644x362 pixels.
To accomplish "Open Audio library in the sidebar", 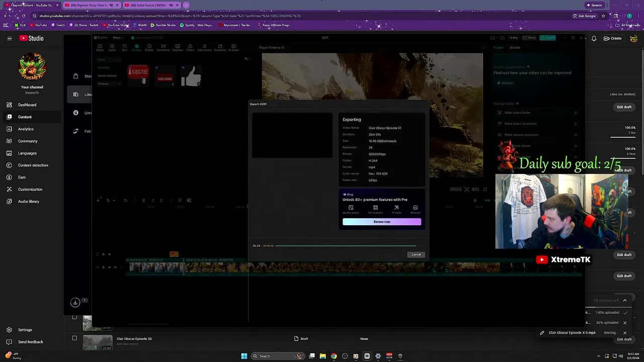I will tap(31, 201).
